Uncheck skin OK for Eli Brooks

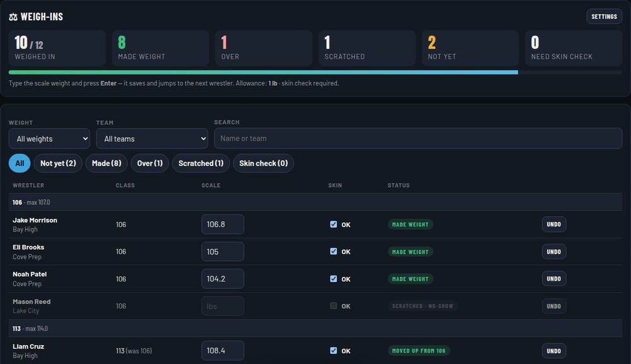[333, 251]
